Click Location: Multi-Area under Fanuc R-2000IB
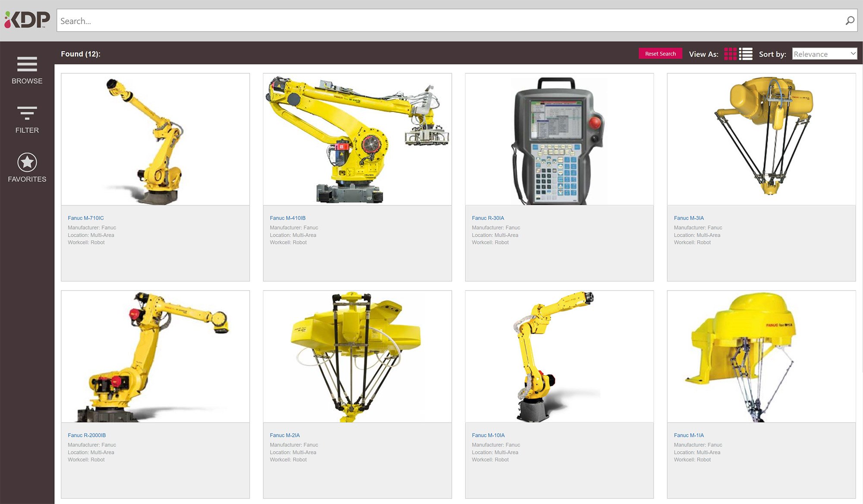Viewport: 863px width, 504px height. click(91, 452)
